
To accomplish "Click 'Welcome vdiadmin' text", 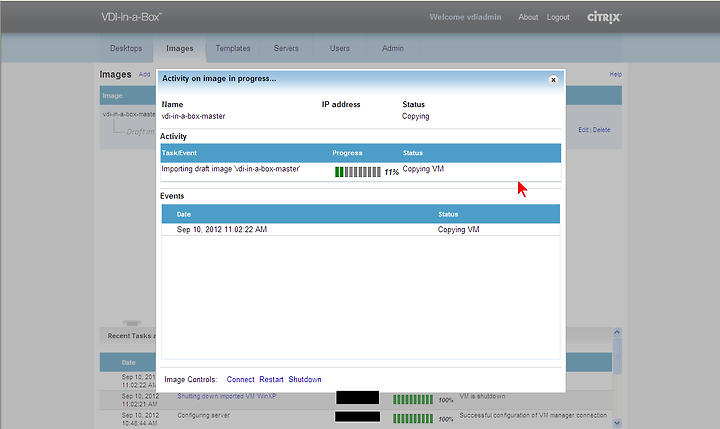I will (x=465, y=17).
